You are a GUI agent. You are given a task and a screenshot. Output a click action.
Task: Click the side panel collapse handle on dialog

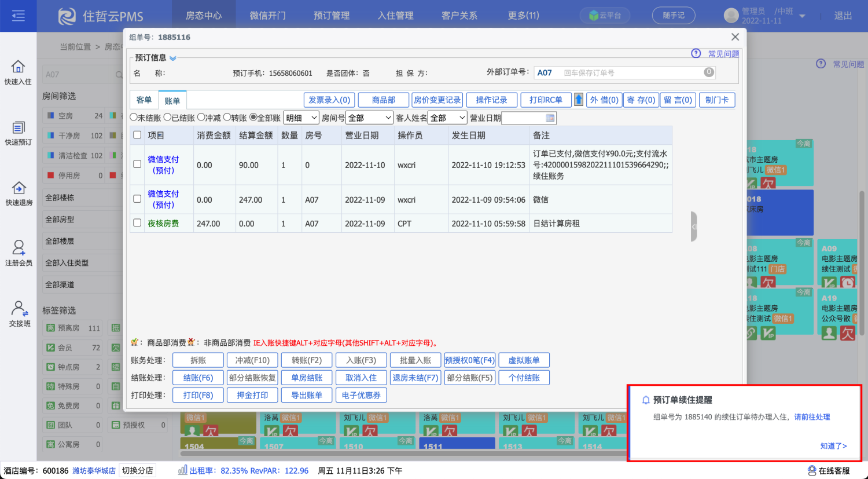694,226
